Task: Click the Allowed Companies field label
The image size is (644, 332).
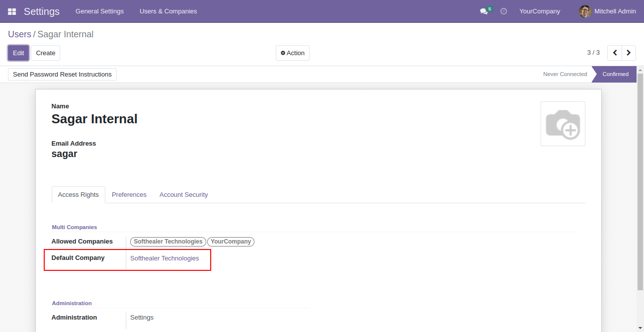Action: (82, 242)
